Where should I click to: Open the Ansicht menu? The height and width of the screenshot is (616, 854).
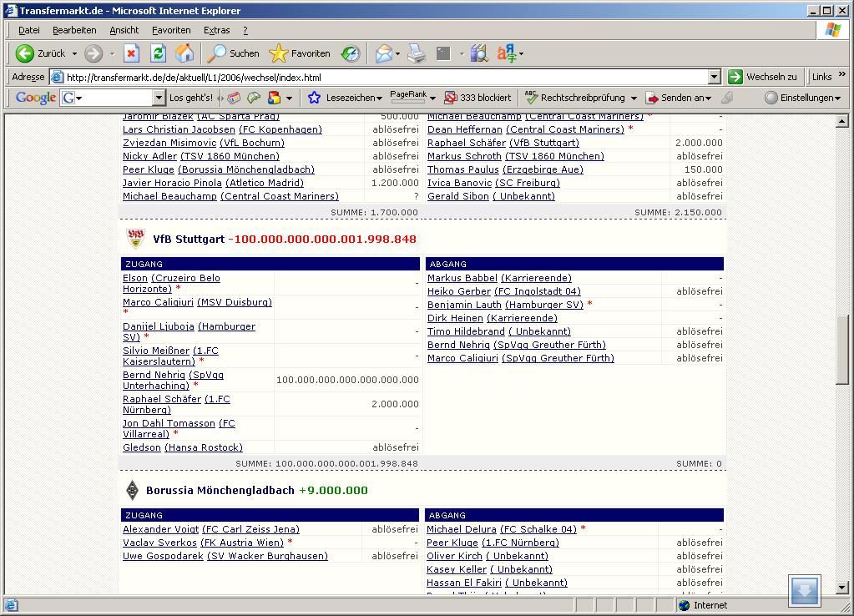[124, 30]
